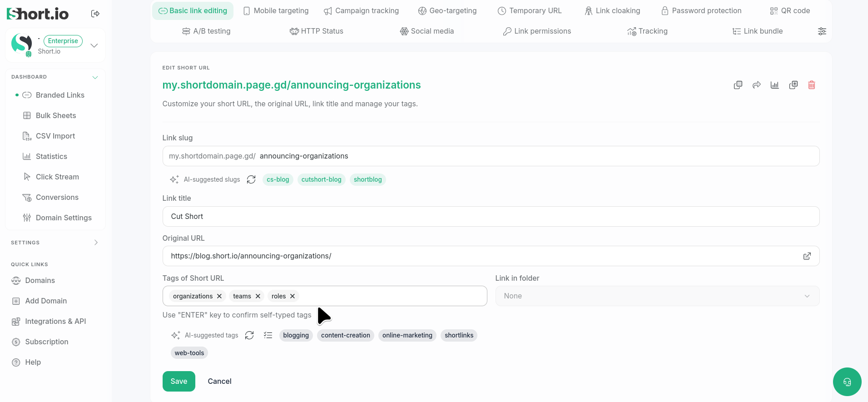Open Subscription quick link
Screen dimensions: 868x402
tap(40, 342)
